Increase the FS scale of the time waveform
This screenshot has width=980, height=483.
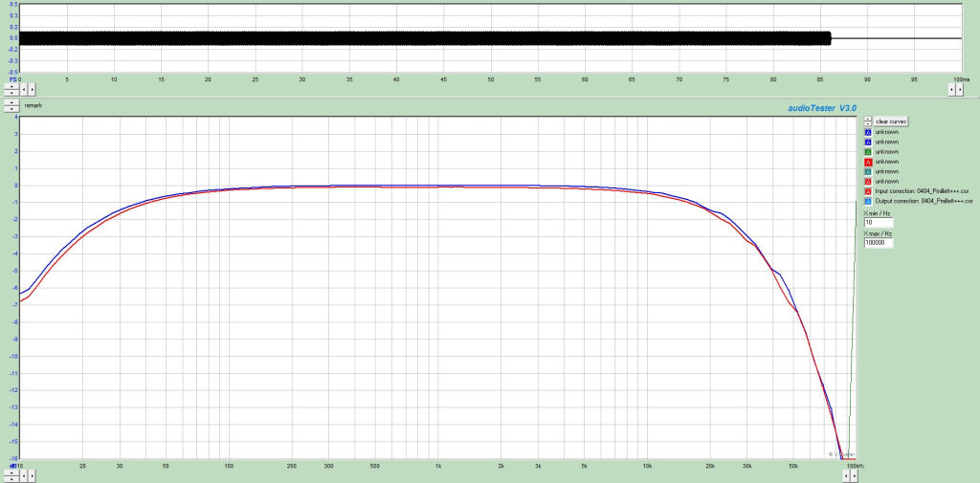tap(11, 86)
